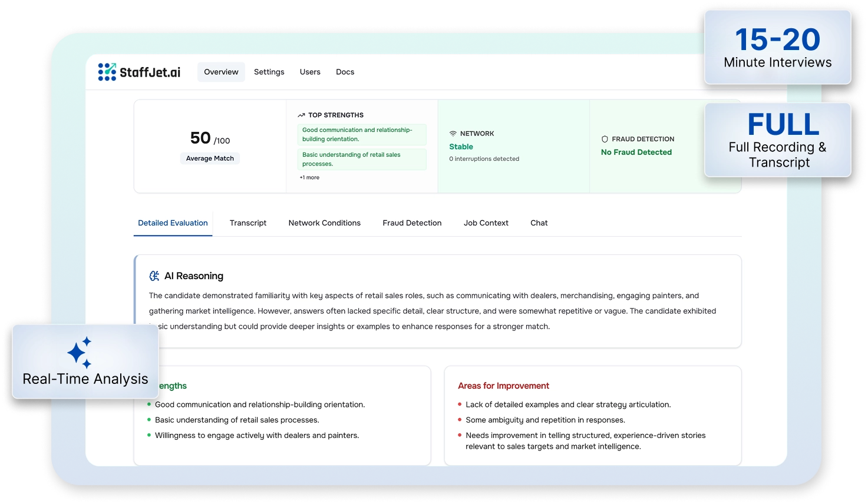Click the Network wifi icon
This screenshot has width=868, height=504.
pyautogui.click(x=453, y=134)
